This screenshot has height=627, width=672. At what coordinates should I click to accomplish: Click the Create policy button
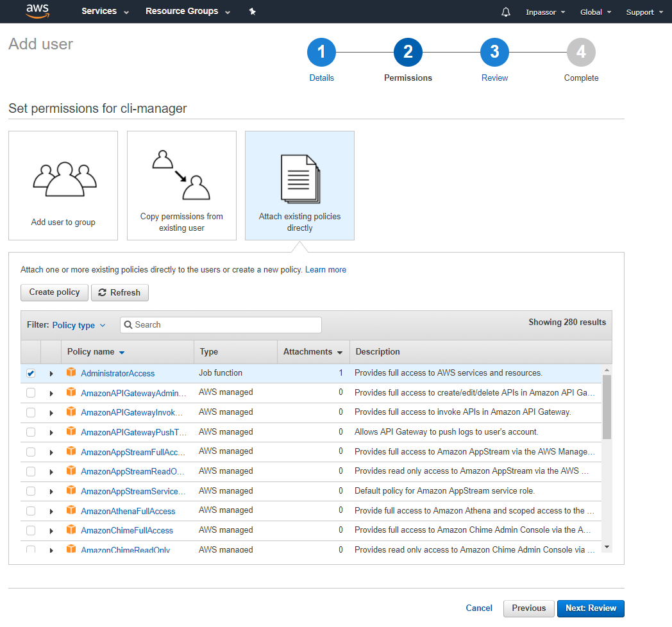[x=55, y=292]
